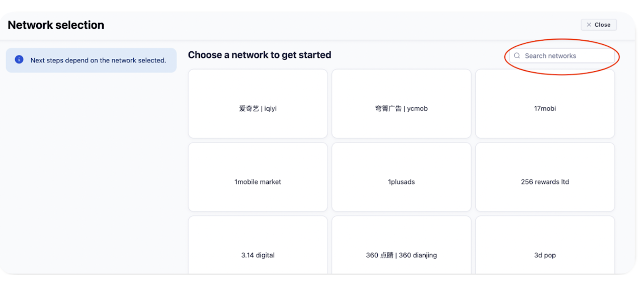Click the magnifying glass search icon
Screen dimensions: 644x284
click(517, 56)
